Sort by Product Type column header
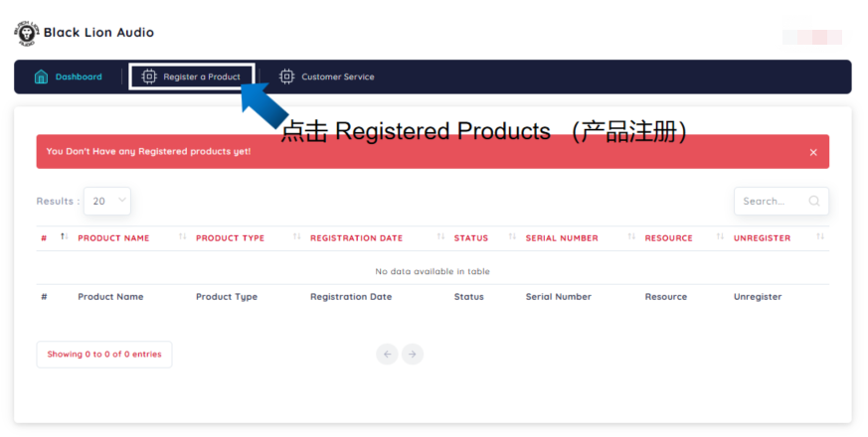Image resolution: width=868 pixels, height=437 pixels. tap(230, 238)
